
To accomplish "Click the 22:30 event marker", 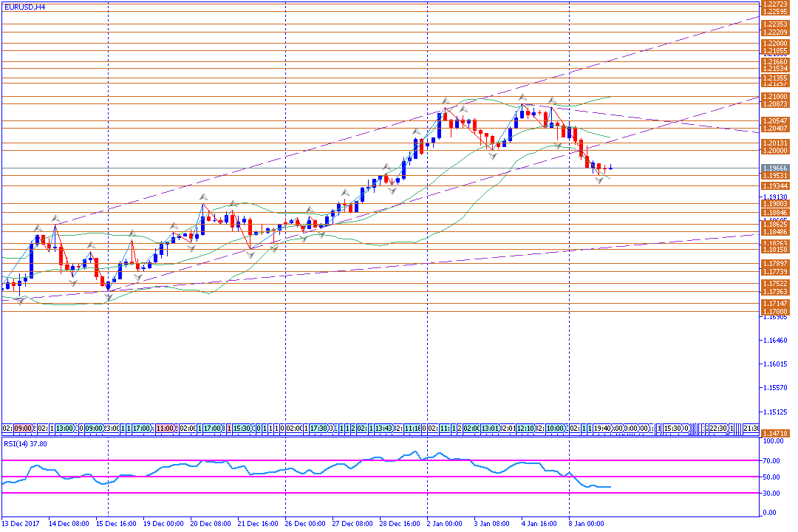I will (x=717, y=428).
